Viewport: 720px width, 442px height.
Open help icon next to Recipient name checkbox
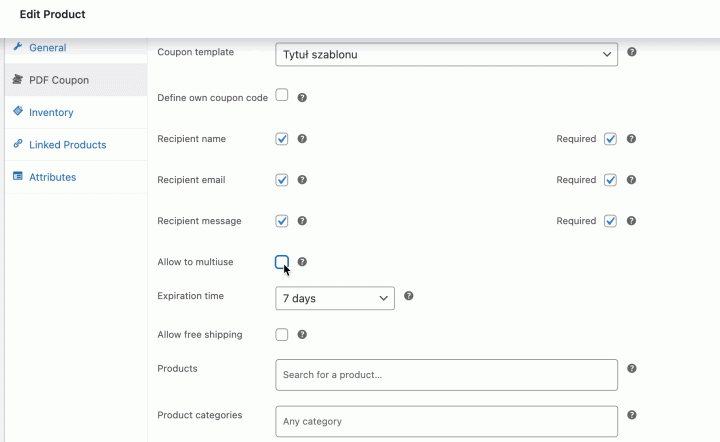302,139
